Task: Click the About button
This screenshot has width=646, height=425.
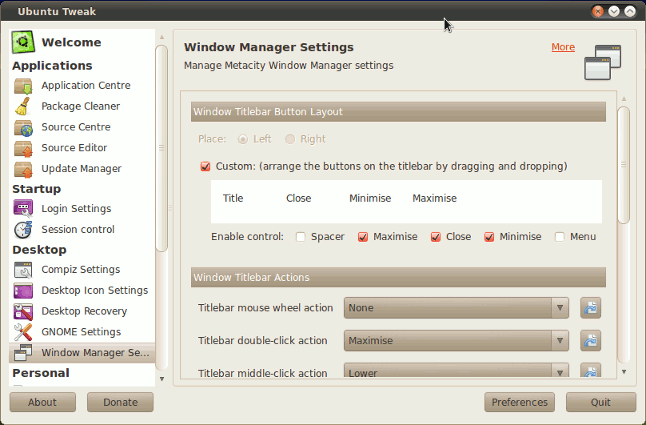Action: (43, 402)
